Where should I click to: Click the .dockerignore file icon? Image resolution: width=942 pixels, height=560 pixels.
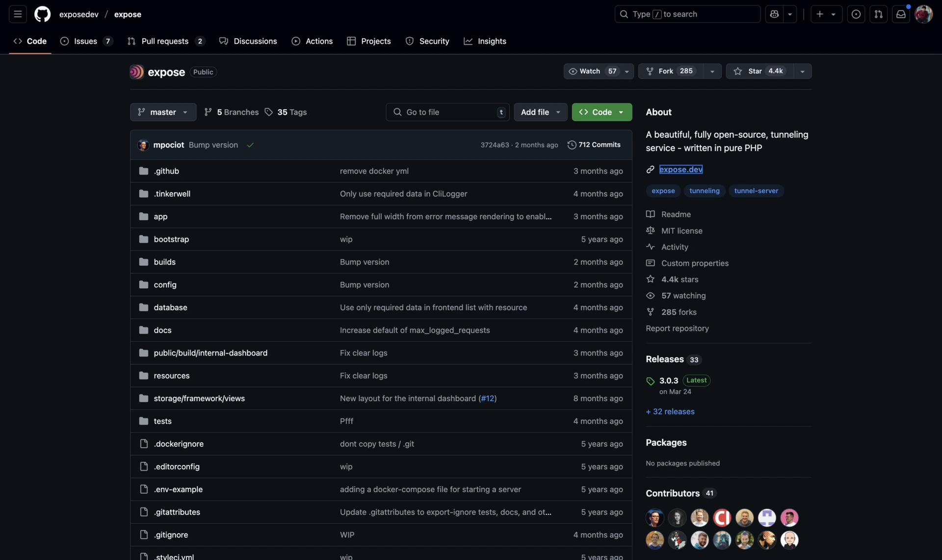click(x=143, y=443)
